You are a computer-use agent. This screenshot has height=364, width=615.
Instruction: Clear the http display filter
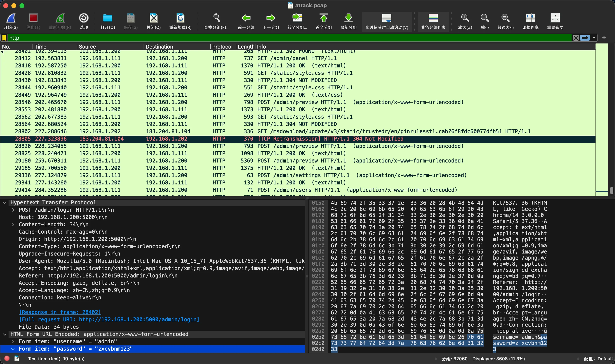pos(576,38)
